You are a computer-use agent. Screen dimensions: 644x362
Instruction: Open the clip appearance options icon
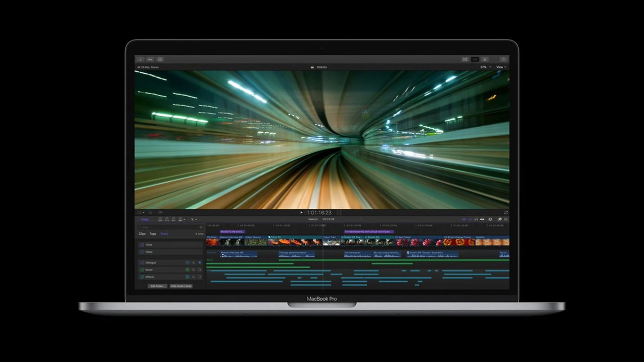(x=490, y=219)
